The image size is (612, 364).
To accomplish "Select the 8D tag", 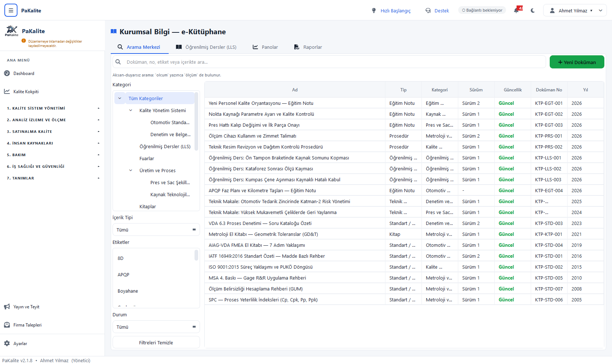I will point(121,258).
